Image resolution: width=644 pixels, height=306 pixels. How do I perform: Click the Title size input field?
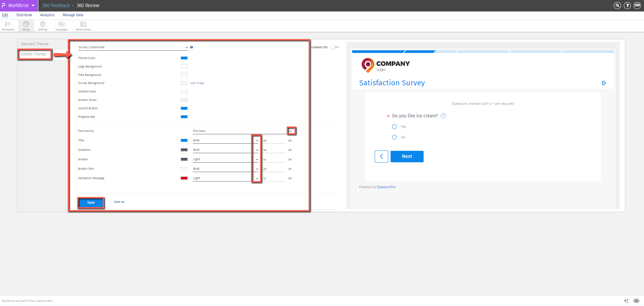tap(274, 140)
